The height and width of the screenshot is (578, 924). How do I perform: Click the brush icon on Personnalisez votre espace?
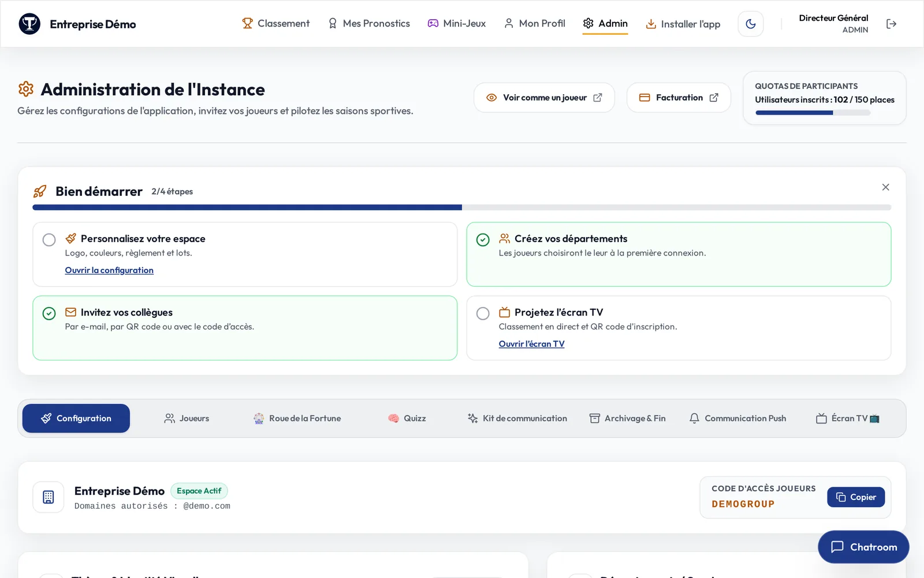click(x=70, y=238)
